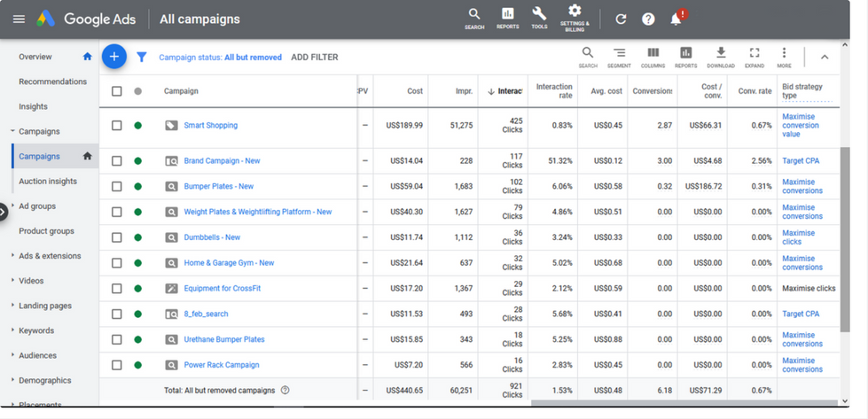Viewport: 868px width, 419px height.
Task: Open the Segment table option
Action: tap(619, 57)
